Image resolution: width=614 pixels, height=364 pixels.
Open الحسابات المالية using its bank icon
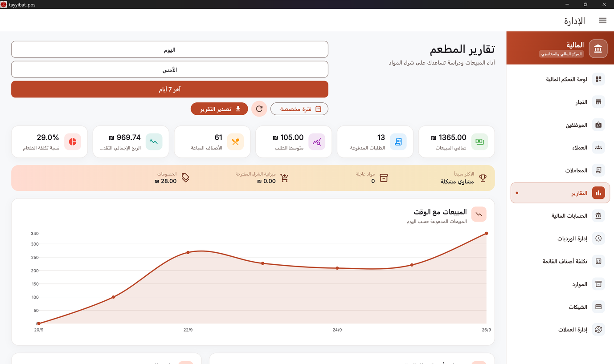click(x=598, y=216)
